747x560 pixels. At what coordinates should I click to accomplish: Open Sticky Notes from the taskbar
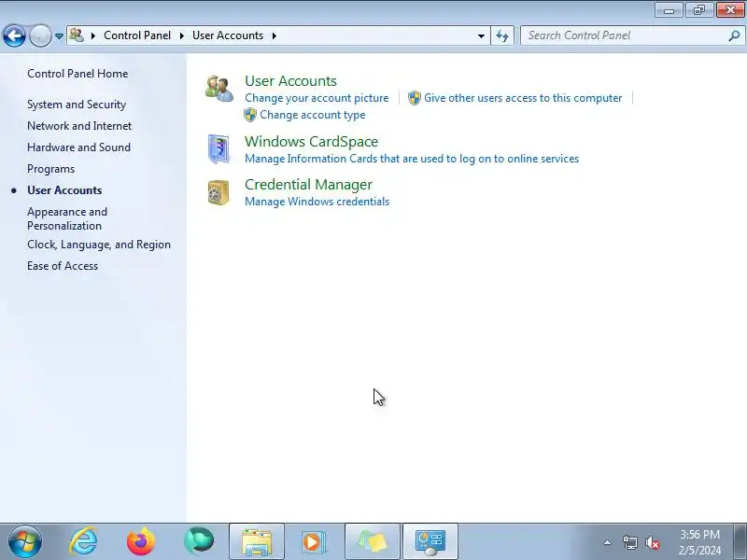[x=372, y=541]
